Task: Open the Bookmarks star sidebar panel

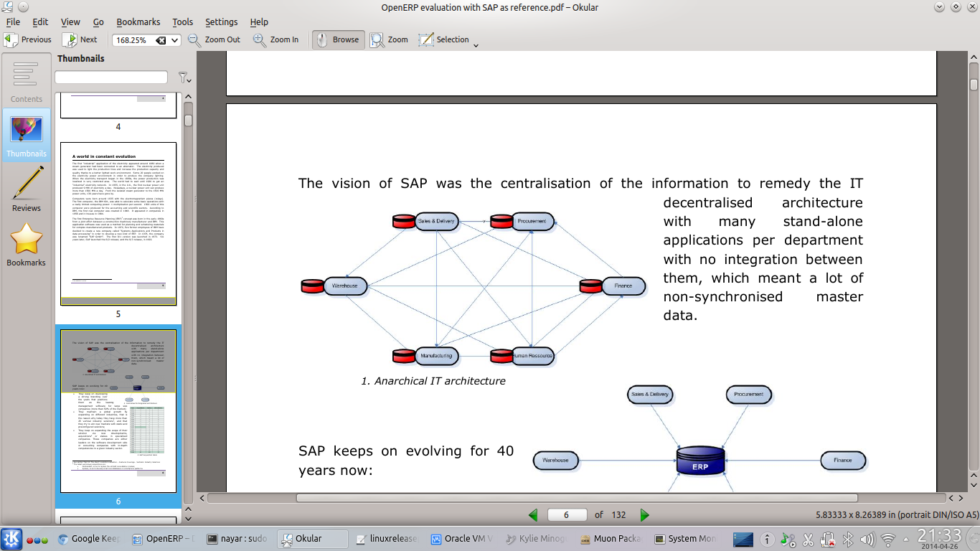Action: (x=26, y=244)
